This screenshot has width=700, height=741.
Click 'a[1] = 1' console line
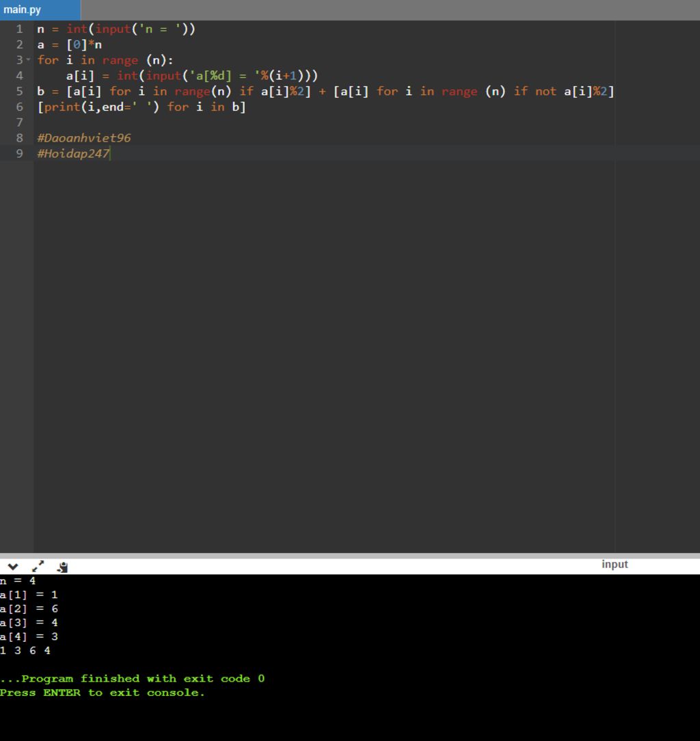[x=29, y=595]
